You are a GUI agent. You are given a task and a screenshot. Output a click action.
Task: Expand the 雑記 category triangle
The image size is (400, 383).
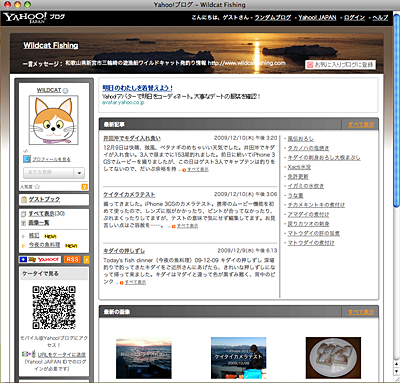pos(23,236)
